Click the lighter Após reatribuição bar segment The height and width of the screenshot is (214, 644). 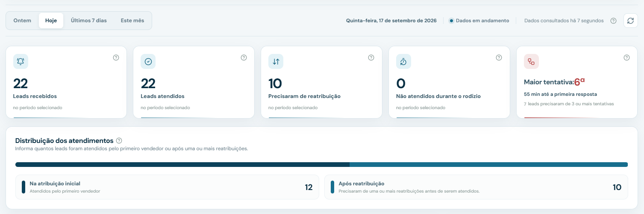tap(488, 164)
